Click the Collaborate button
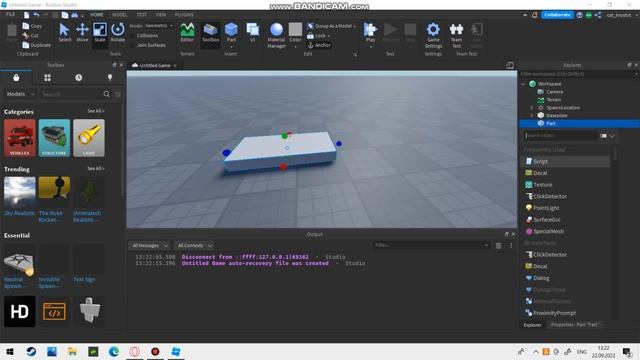 557,15
